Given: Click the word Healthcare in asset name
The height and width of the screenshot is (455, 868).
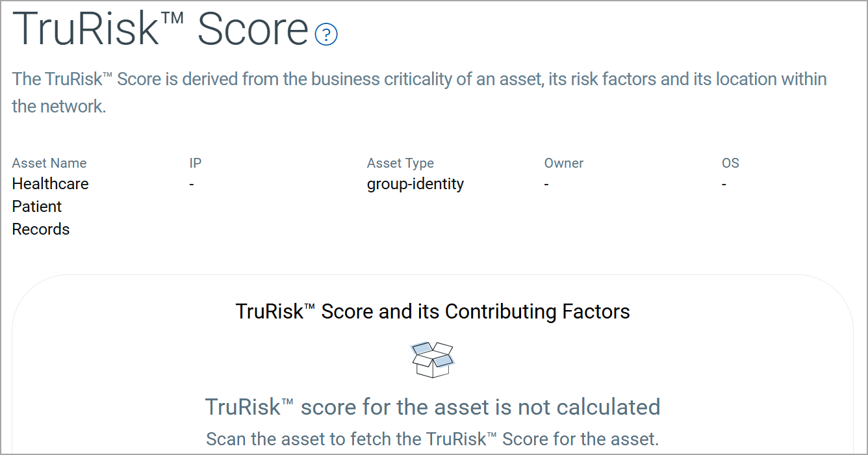Looking at the screenshot, I should (50, 184).
